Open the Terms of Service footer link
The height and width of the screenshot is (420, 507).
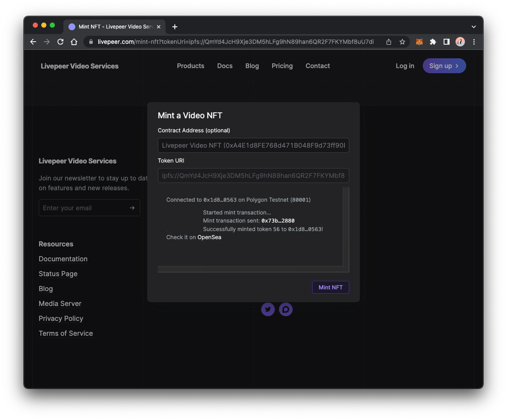pyautogui.click(x=66, y=333)
